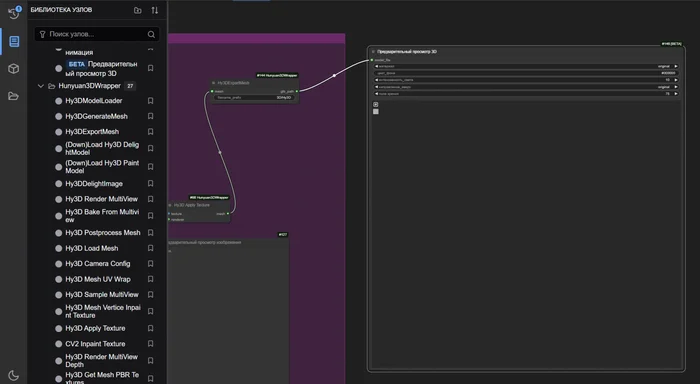Click the top square icon inside 3D preview

(376, 104)
